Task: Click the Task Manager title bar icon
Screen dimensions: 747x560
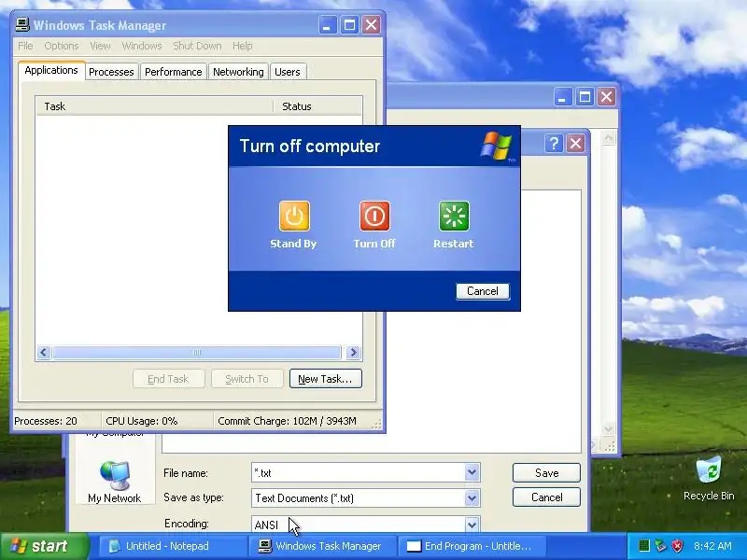Action: [x=21, y=25]
